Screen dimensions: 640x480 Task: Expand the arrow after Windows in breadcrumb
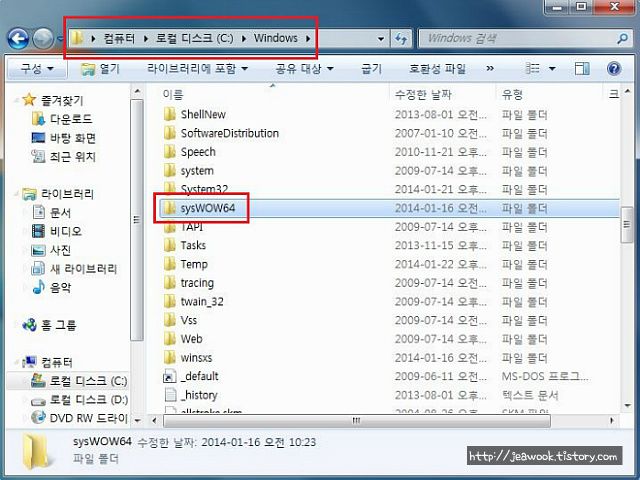308,38
